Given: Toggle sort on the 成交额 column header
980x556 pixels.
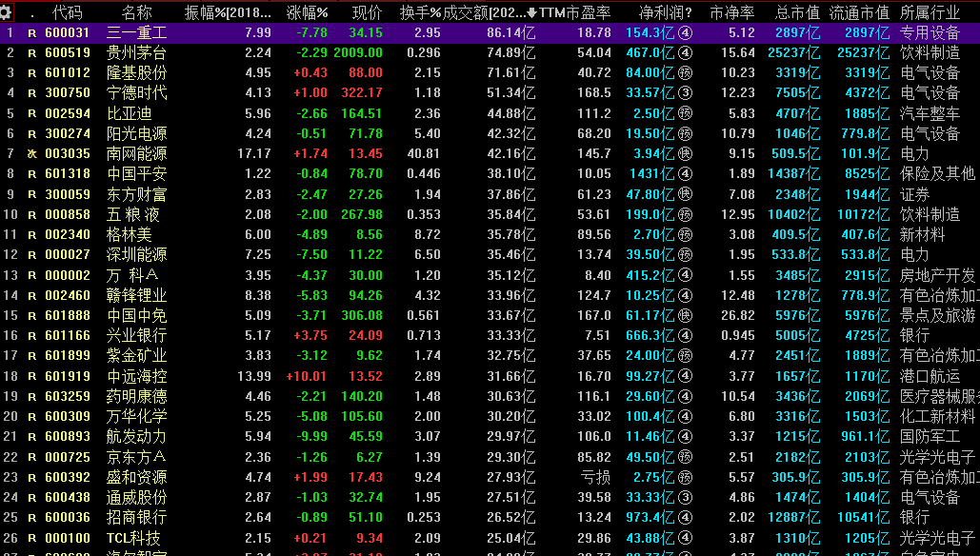Looking at the screenshot, I should click(490, 12).
